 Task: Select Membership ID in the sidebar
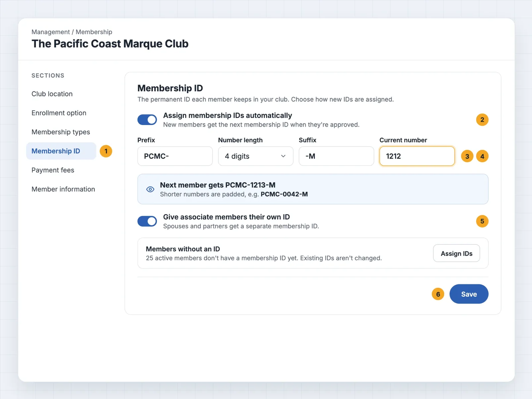[61, 151]
